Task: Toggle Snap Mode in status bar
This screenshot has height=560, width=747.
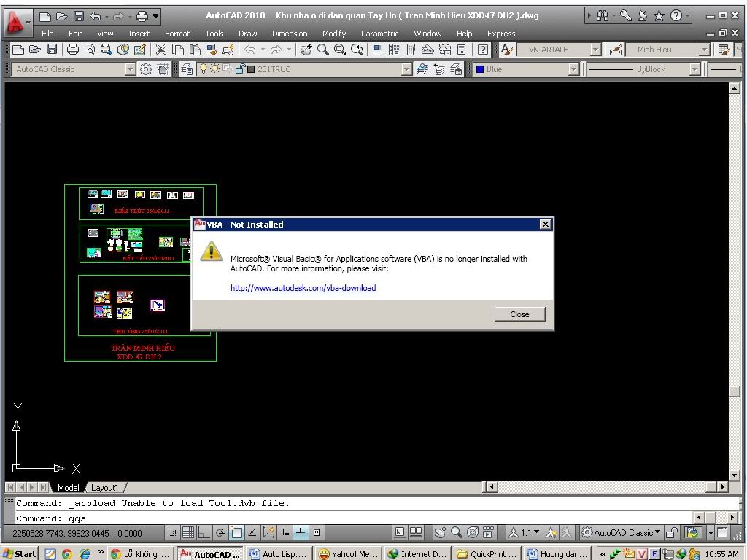Action: tap(172, 532)
